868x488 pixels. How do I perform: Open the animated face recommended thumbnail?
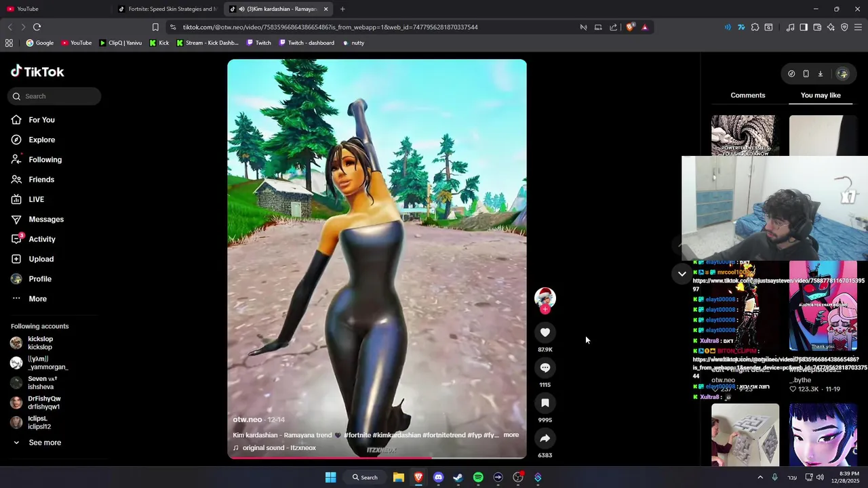tap(823, 434)
